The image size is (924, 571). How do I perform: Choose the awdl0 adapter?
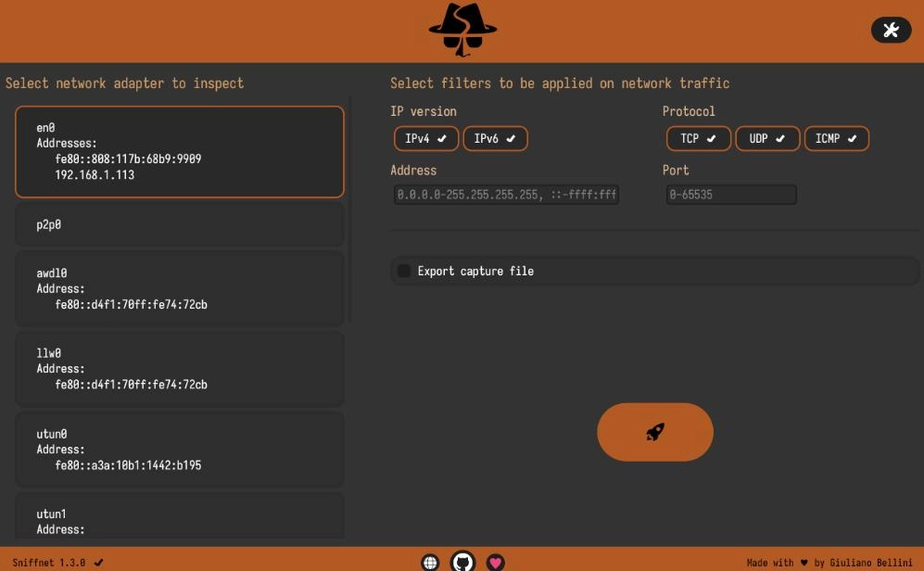[x=180, y=288]
